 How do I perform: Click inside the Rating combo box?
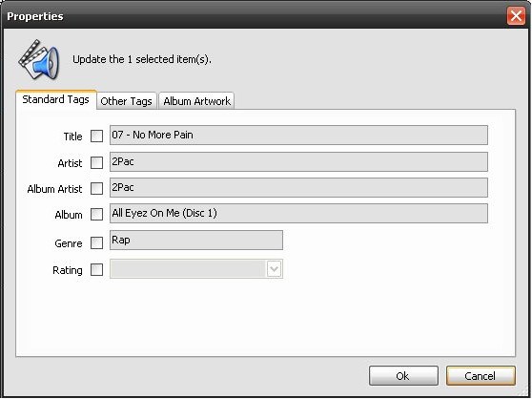tap(196, 269)
